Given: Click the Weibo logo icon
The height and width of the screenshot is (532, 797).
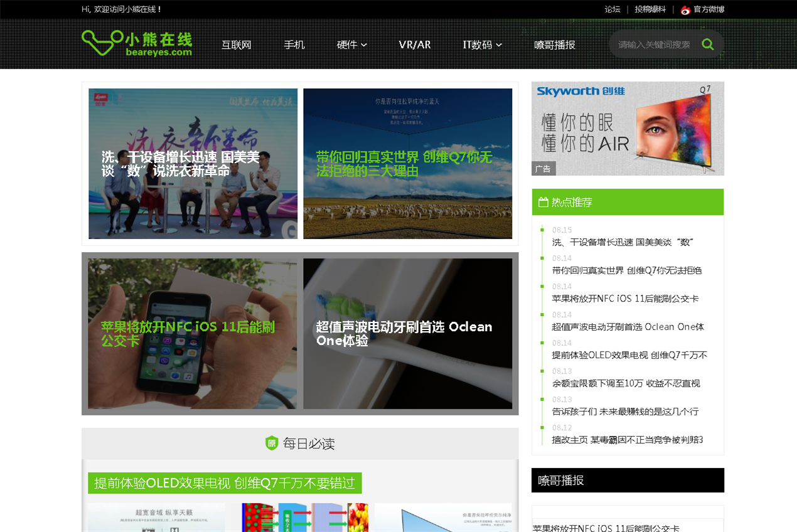Looking at the screenshot, I should (x=685, y=9).
